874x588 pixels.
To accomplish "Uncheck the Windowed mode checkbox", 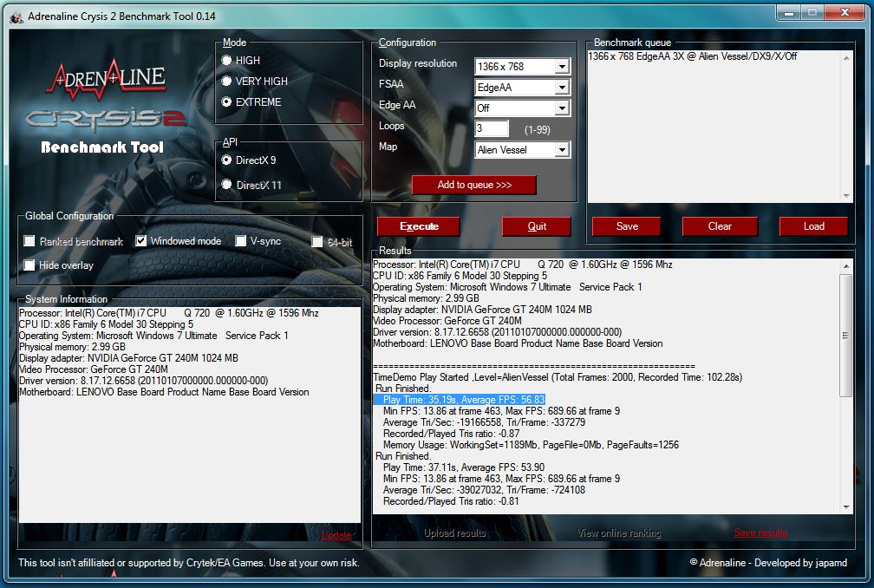I will click(x=141, y=241).
